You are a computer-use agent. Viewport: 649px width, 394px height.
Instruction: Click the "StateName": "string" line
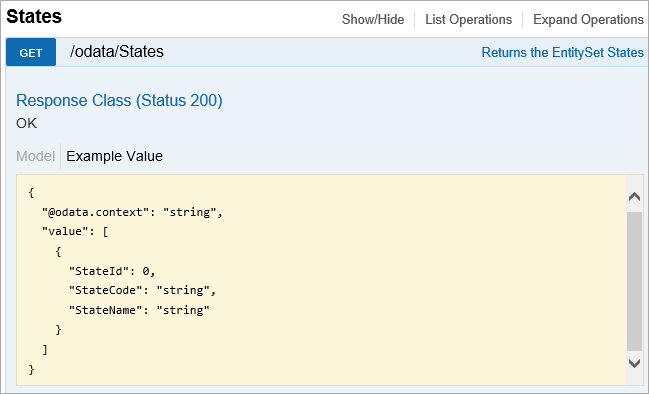click(x=139, y=310)
